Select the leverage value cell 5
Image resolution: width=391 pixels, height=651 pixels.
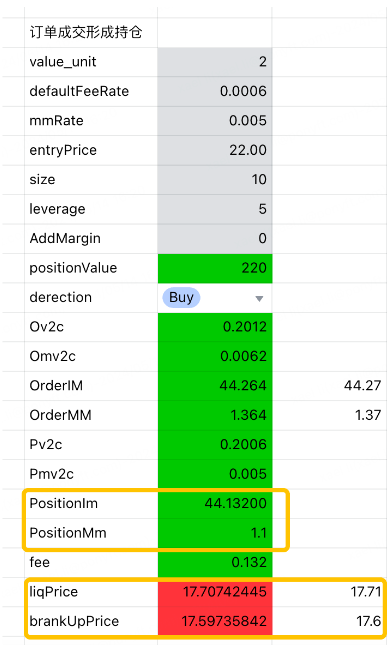point(215,209)
